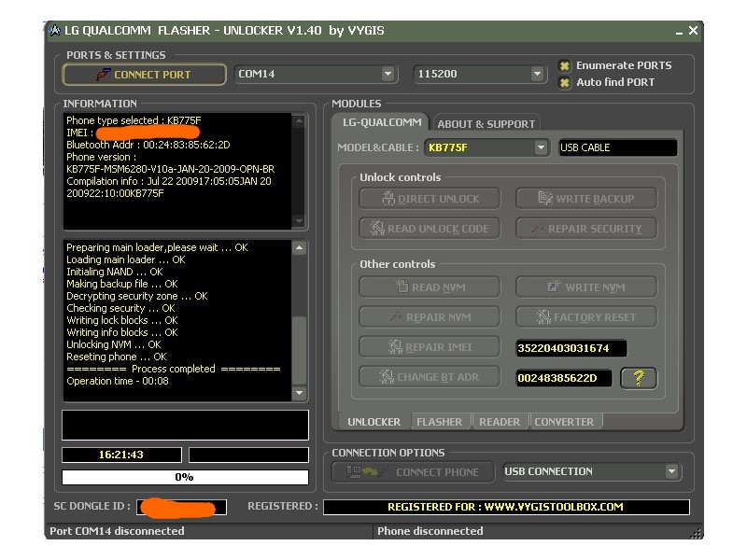The height and width of the screenshot is (560, 747).
Task: Minimize the flasher window
Action: pyautogui.click(x=679, y=32)
